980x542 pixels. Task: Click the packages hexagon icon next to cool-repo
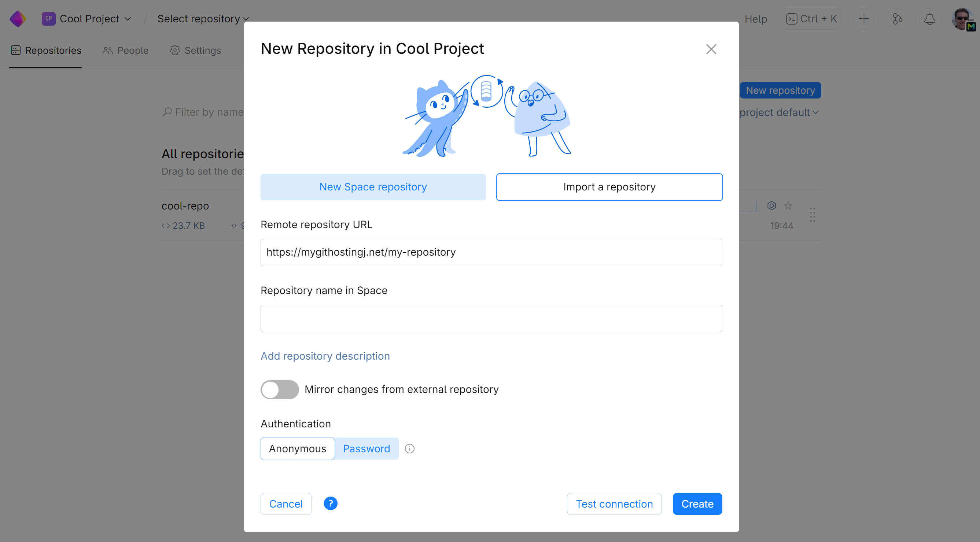pyautogui.click(x=771, y=205)
